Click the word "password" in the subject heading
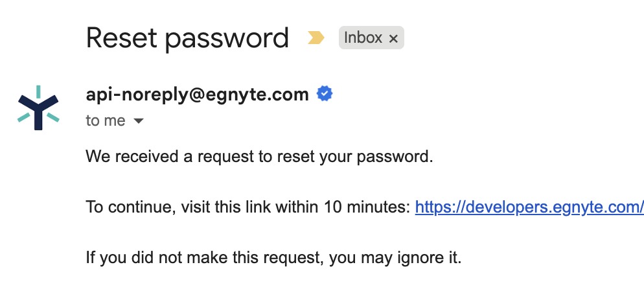The height and width of the screenshot is (302, 644). point(227,38)
